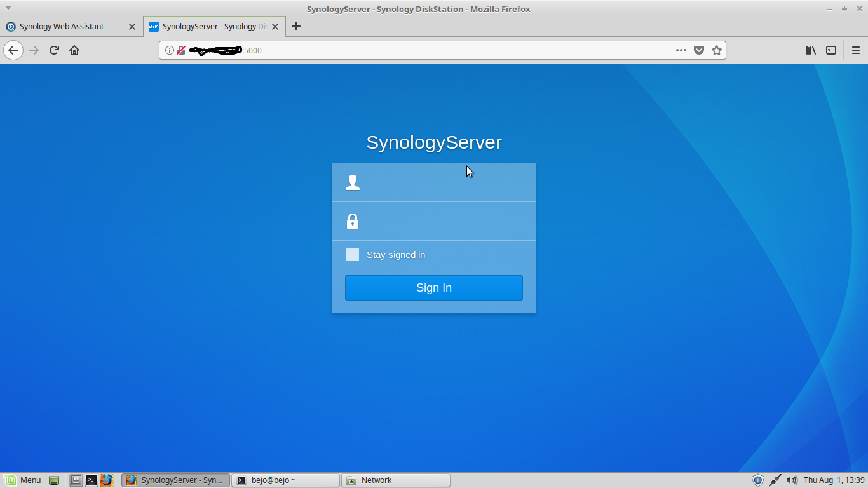Open a new browser tab
This screenshot has width=868, height=488.
[x=296, y=26]
